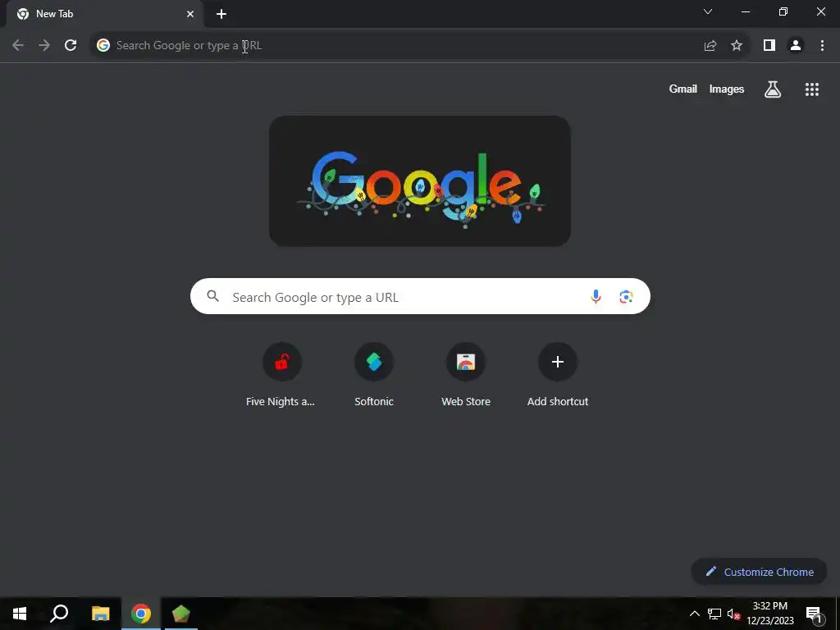Open the notification center

pyautogui.click(x=815, y=614)
